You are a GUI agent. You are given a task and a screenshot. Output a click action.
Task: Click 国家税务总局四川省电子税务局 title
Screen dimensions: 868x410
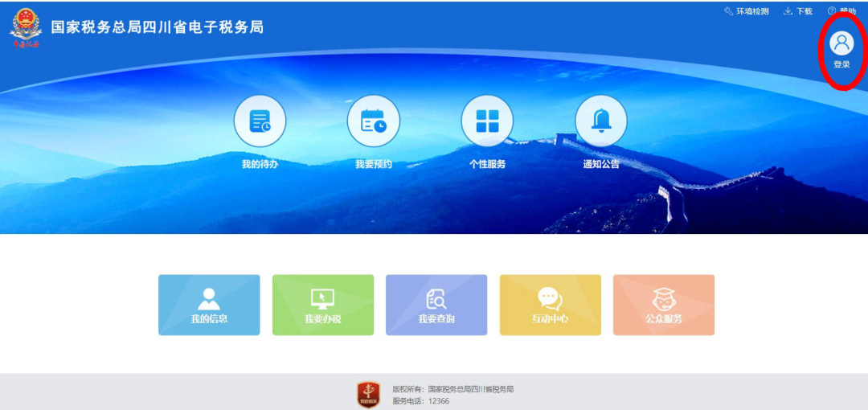click(158, 27)
